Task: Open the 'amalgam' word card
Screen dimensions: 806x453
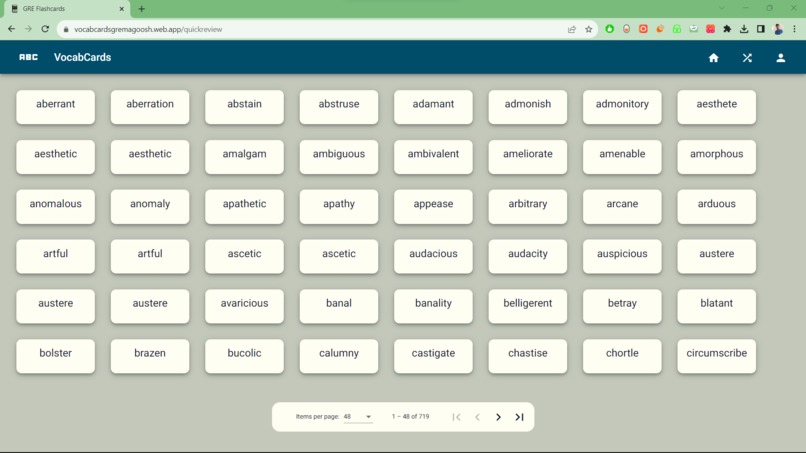Action: (244, 157)
